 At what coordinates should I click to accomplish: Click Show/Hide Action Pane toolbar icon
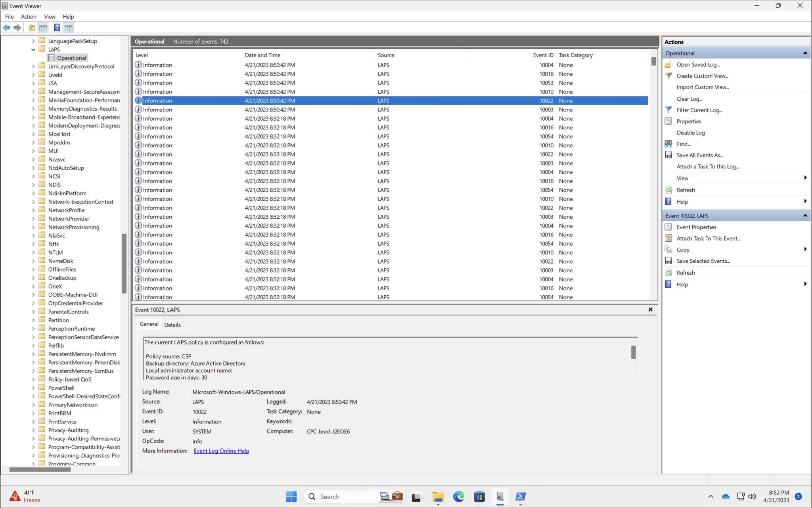69,28
